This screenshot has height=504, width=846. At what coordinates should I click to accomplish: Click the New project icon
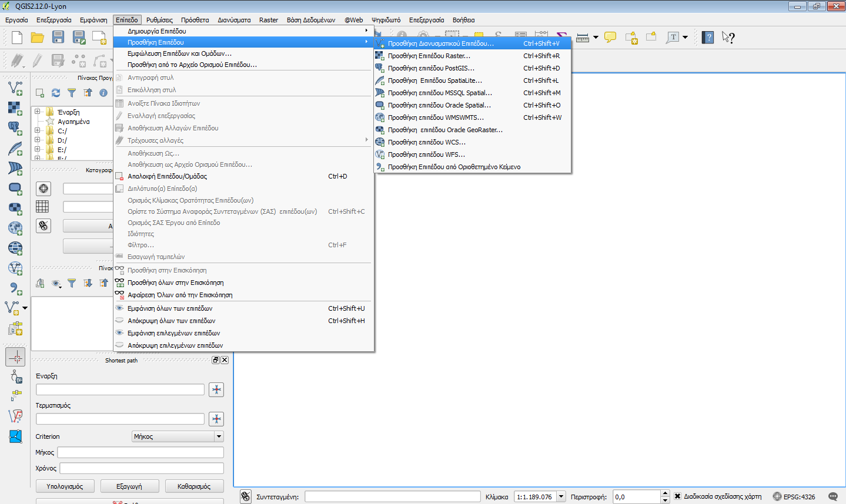(16, 38)
